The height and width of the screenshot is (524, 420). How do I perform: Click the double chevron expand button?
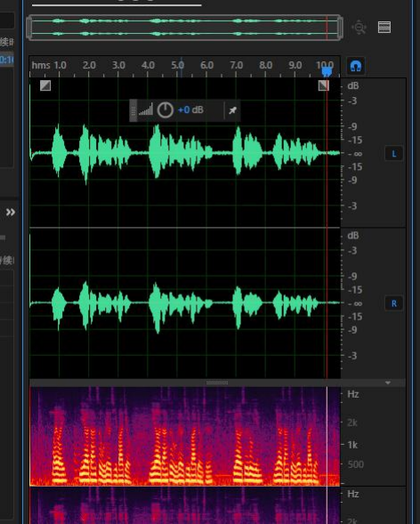(11, 213)
